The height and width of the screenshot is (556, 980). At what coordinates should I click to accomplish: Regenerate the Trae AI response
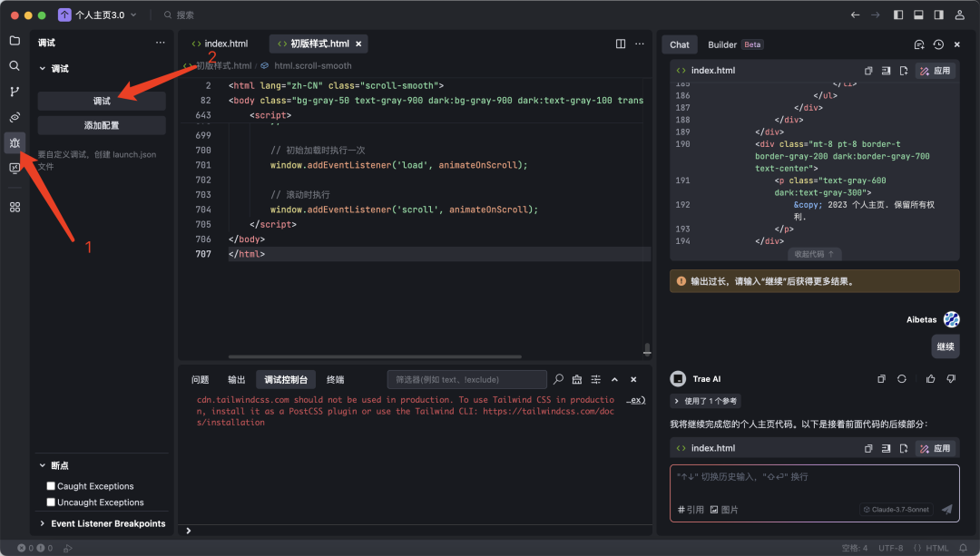[x=901, y=378]
